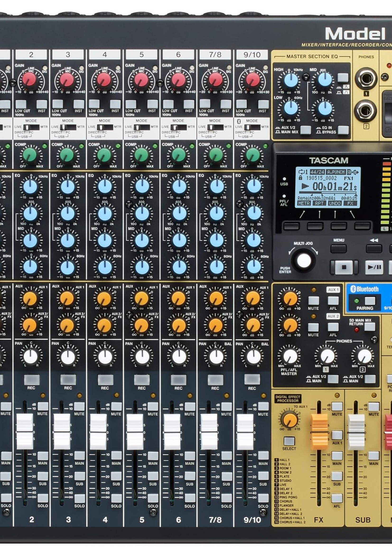Image resolution: width=392 pixels, height=549 pixels.
Task: Adjust the PFL/AFL MASTER knob
Action: click(290, 356)
